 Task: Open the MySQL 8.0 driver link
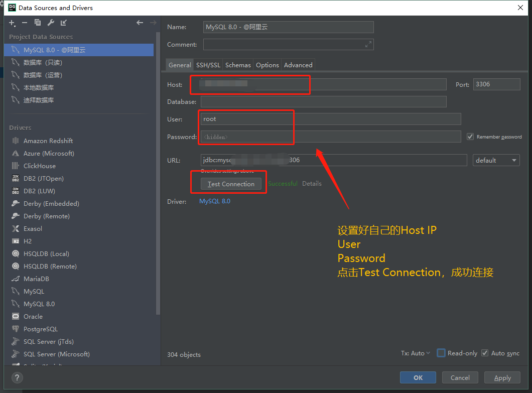[x=215, y=201]
